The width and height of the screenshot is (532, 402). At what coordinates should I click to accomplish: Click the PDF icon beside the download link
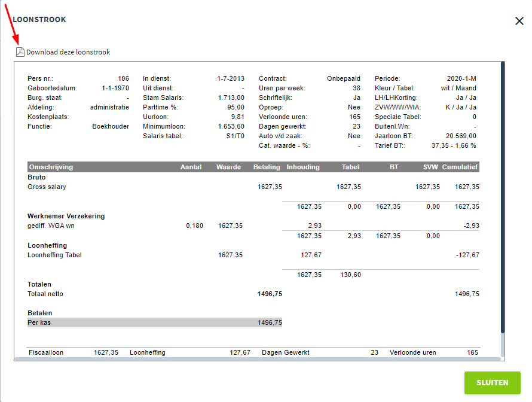[20, 52]
